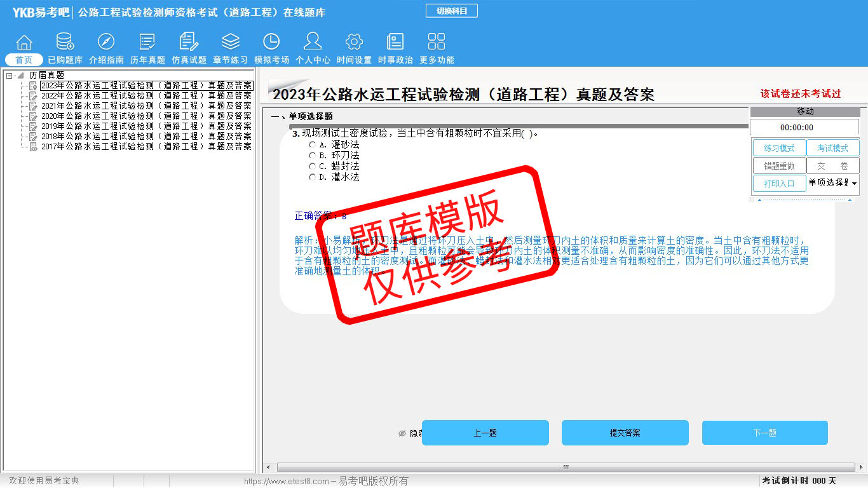Click the 历年真题 label

(147, 60)
